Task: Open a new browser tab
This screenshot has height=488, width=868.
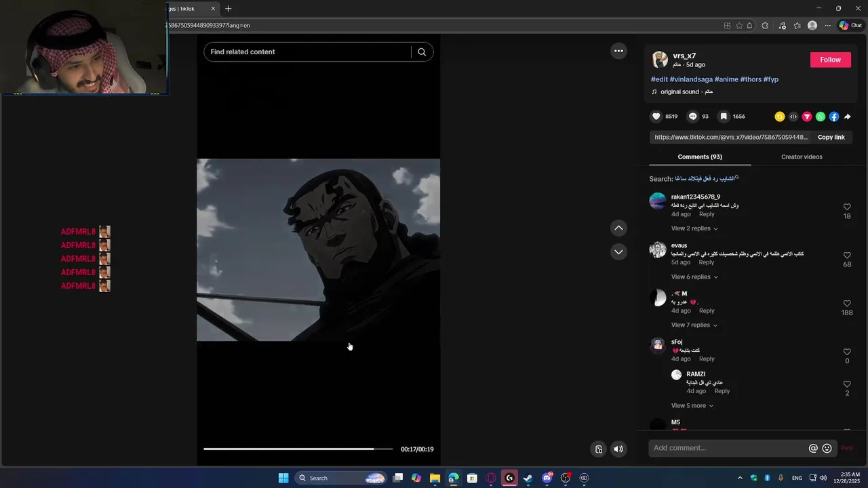Action: pos(229,9)
